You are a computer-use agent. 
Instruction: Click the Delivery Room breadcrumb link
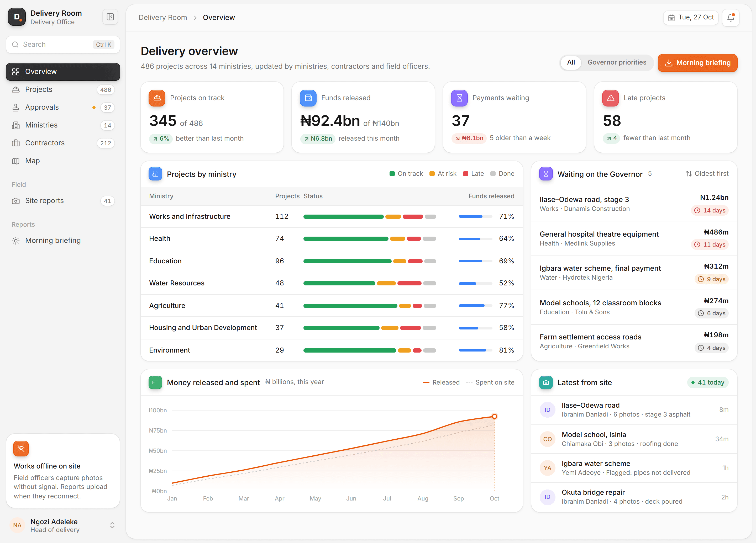163,17
